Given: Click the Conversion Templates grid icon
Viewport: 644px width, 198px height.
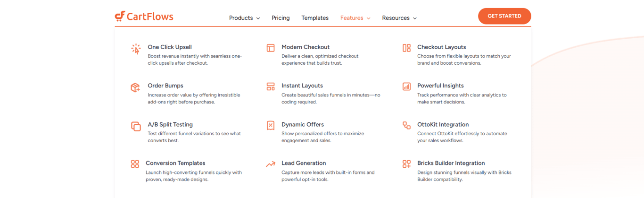Looking at the screenshot, I should click(x=135, y=164).
